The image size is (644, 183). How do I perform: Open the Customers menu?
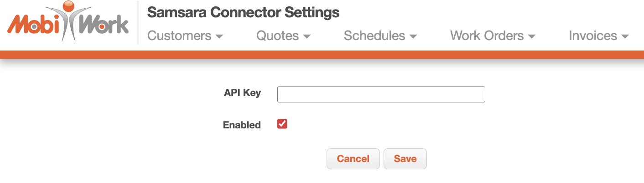(179, 36)
